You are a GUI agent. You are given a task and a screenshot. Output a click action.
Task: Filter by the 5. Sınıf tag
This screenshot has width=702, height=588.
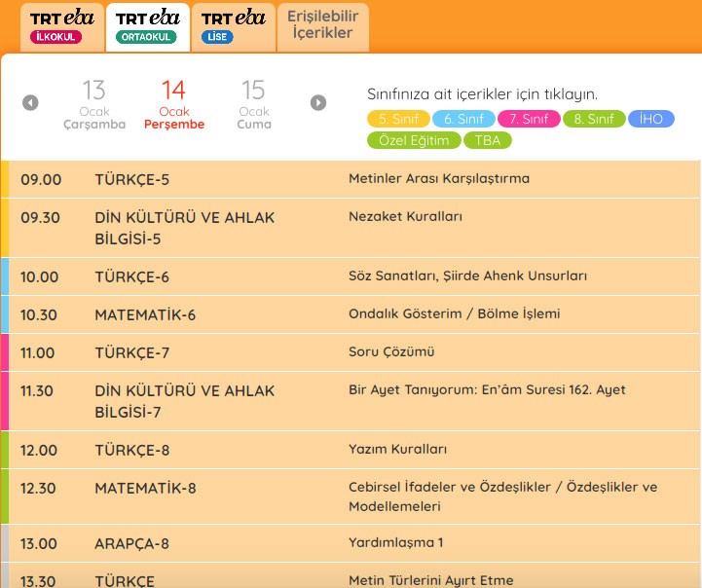click(x=398, y=120)
